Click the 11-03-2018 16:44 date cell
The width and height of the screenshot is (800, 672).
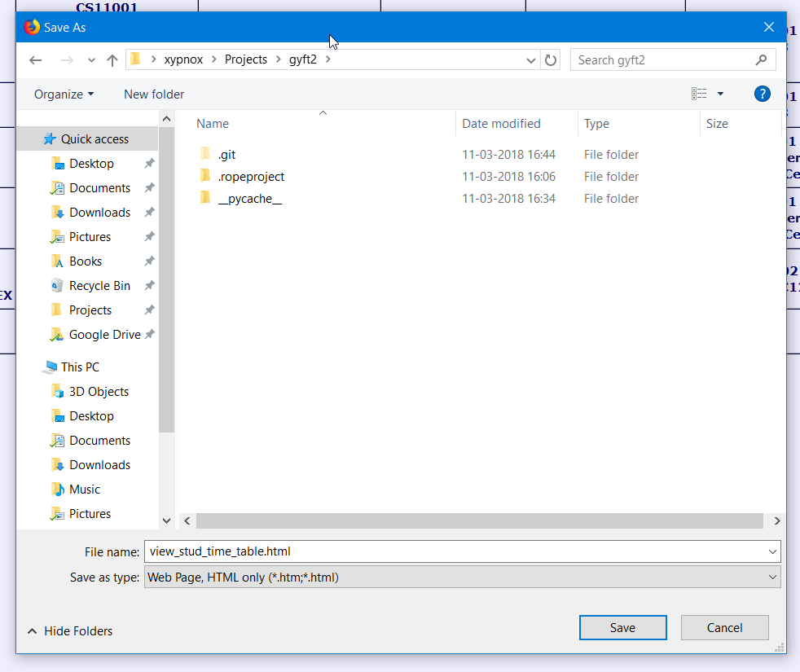(508, 155)
